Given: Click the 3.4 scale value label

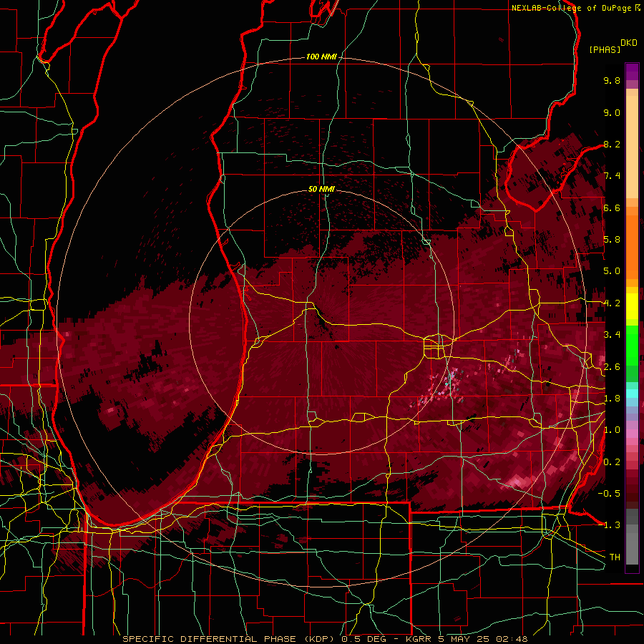Looking at the screenshot, I should pos(612,335).
